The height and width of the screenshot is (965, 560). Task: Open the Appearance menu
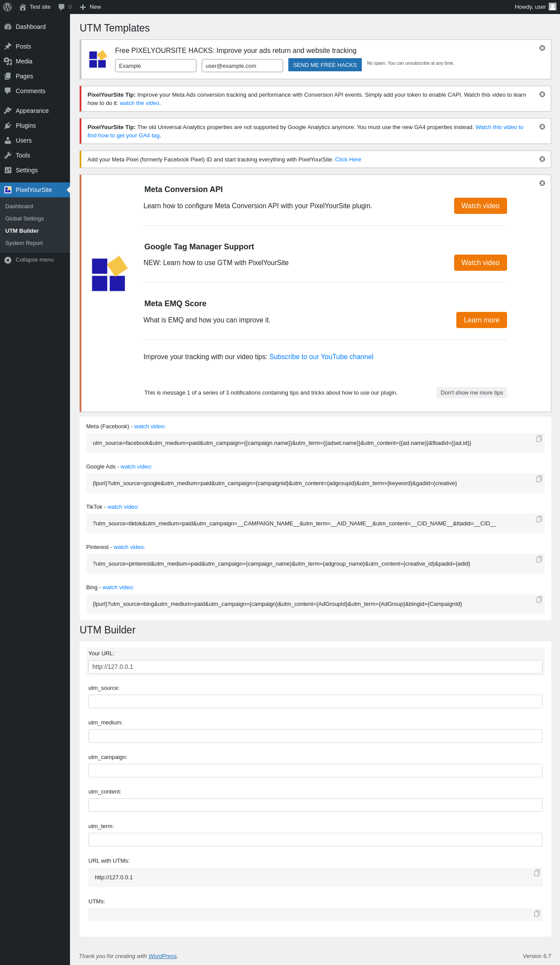[x=35, y=111]
